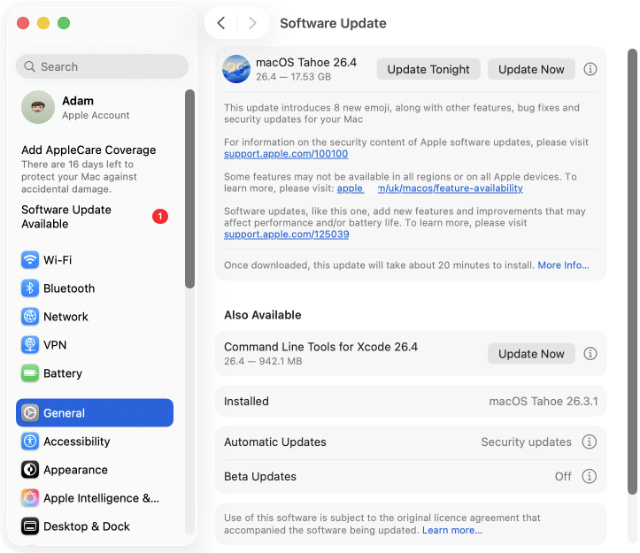
Task: Click Add AppleCare Coverage heading
Action: pos(89,150)
